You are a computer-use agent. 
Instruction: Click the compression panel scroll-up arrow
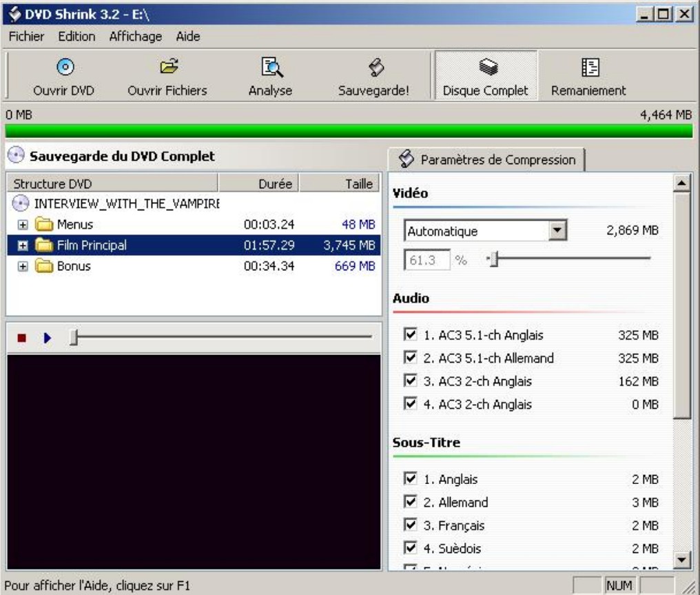(681, 183)
